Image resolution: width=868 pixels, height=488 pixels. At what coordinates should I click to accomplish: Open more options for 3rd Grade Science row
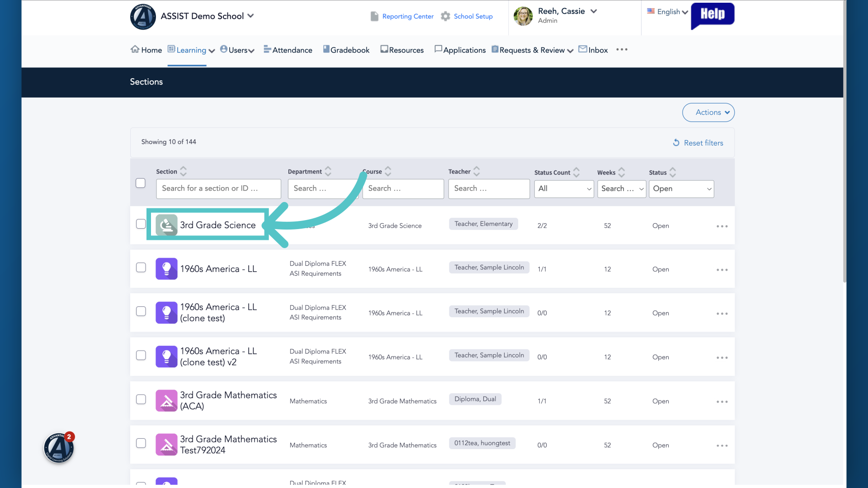[722, 226]
